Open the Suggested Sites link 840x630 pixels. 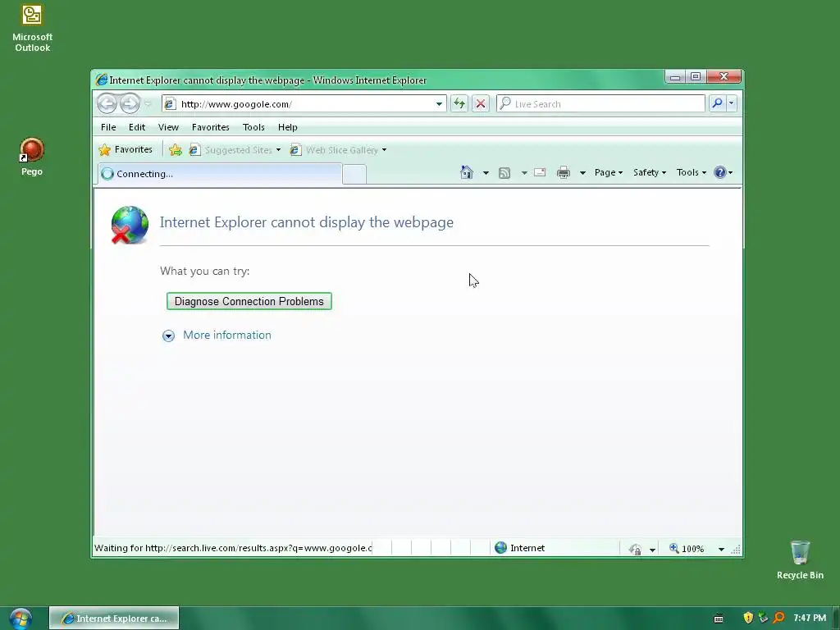pos(235,150)
